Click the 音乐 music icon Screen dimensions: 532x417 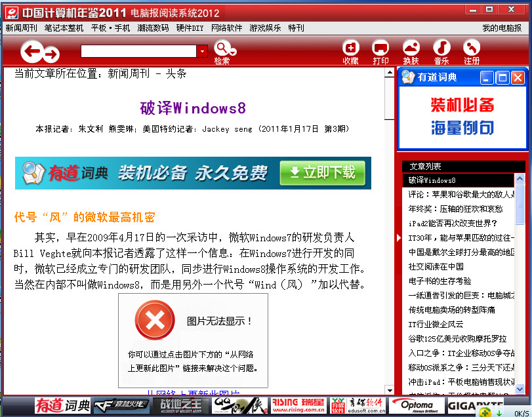(x=441, y=47)
